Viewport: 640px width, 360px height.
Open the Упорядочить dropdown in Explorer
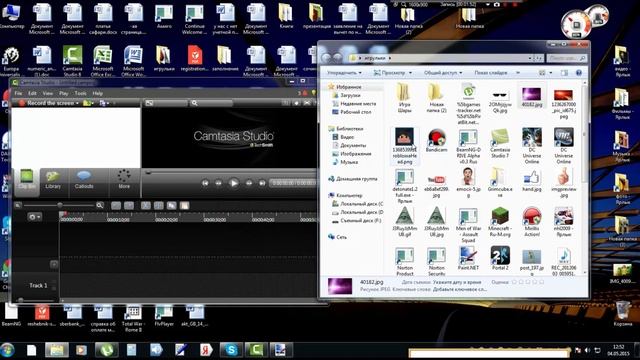344,73
